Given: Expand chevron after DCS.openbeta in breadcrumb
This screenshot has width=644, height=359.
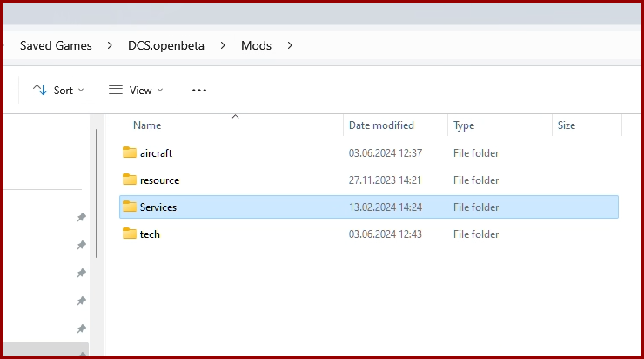Looking at the screenshot, I should point(223,45).
